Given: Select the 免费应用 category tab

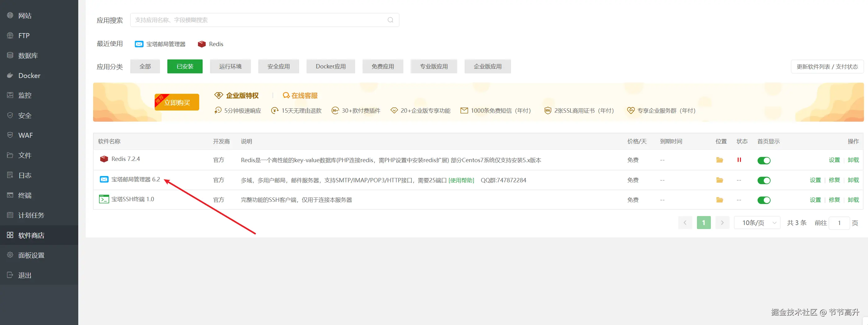Looking at the screenshot, I should [383, 67].
